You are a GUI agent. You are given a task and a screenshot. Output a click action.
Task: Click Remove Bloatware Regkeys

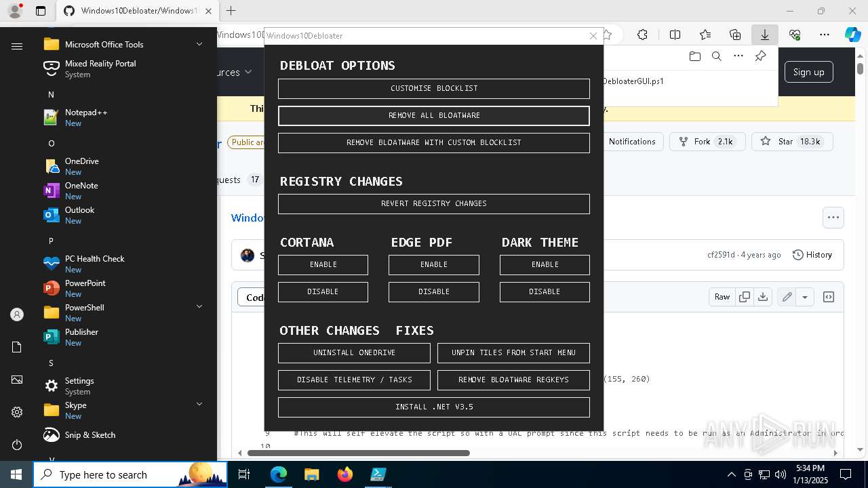[513, 380]
